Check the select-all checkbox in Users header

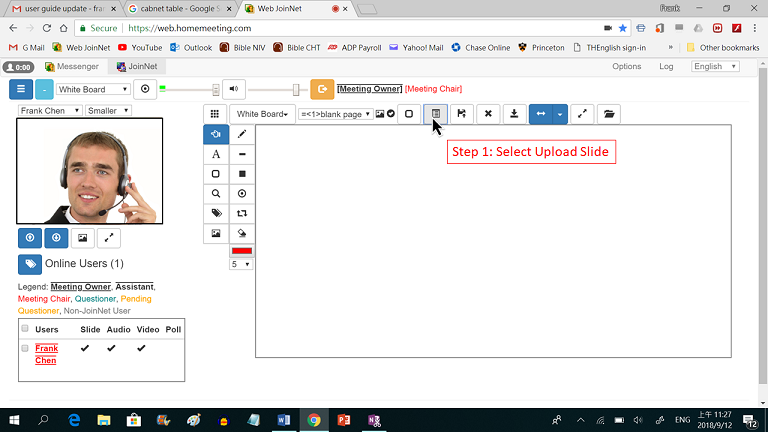pos(25,329)
